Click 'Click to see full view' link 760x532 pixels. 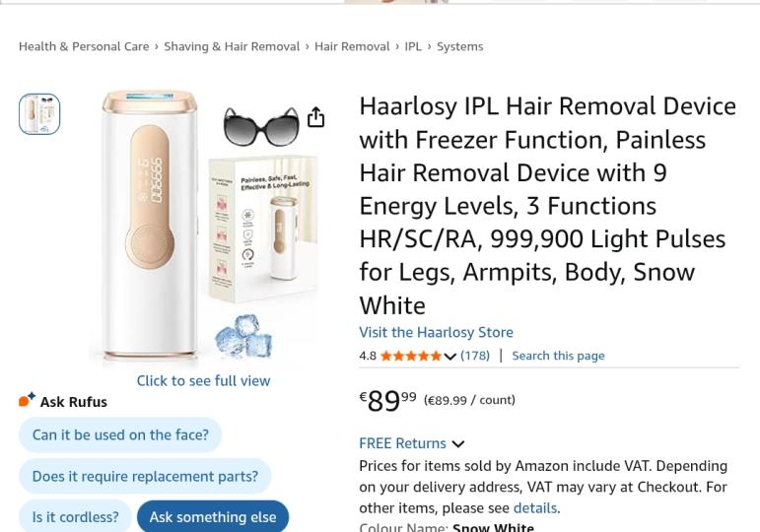pyautogui.click(x=204, y=381)
